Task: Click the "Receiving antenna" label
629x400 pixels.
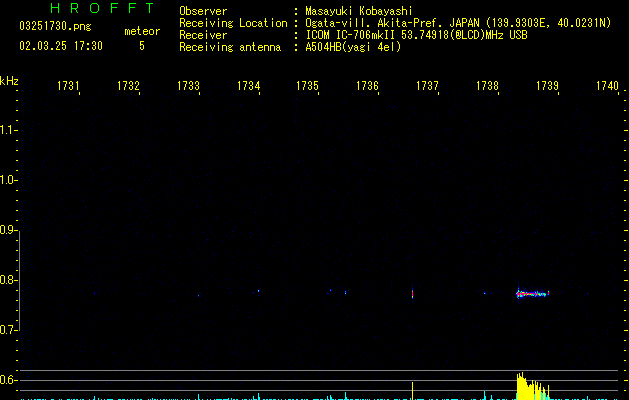Action: pyautogui.click(x=230, y=47)
